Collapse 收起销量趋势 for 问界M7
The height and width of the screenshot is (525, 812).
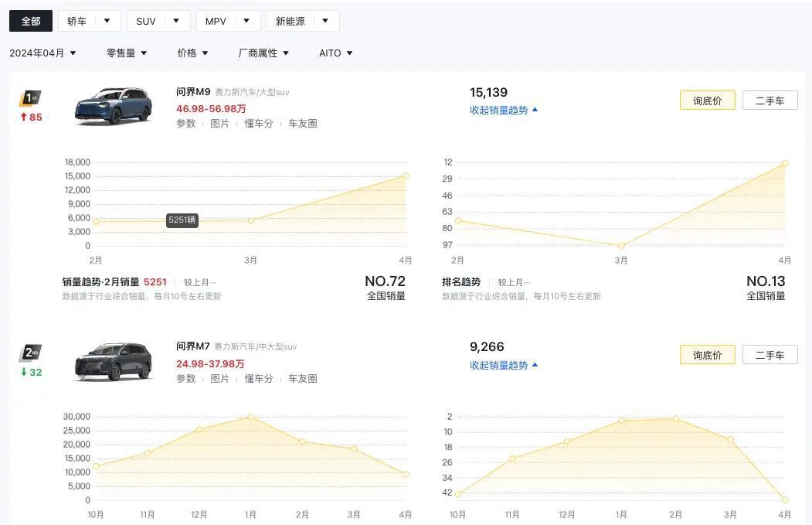504,365
